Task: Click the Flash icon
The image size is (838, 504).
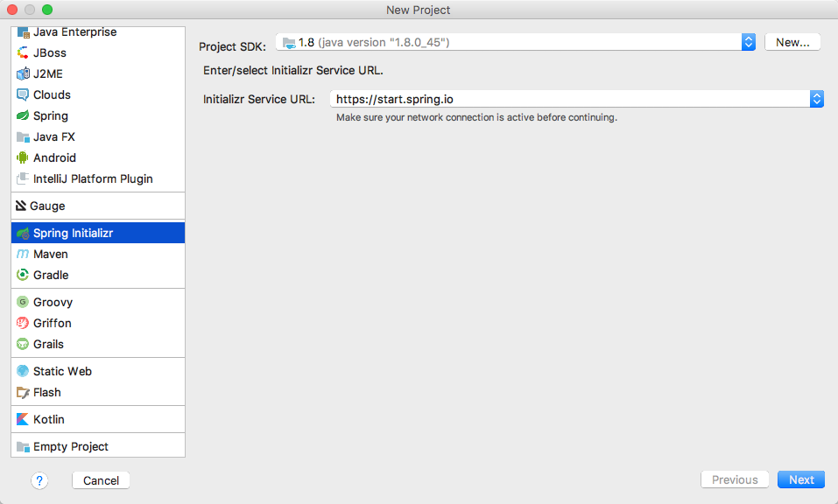Action: point(23,392)
